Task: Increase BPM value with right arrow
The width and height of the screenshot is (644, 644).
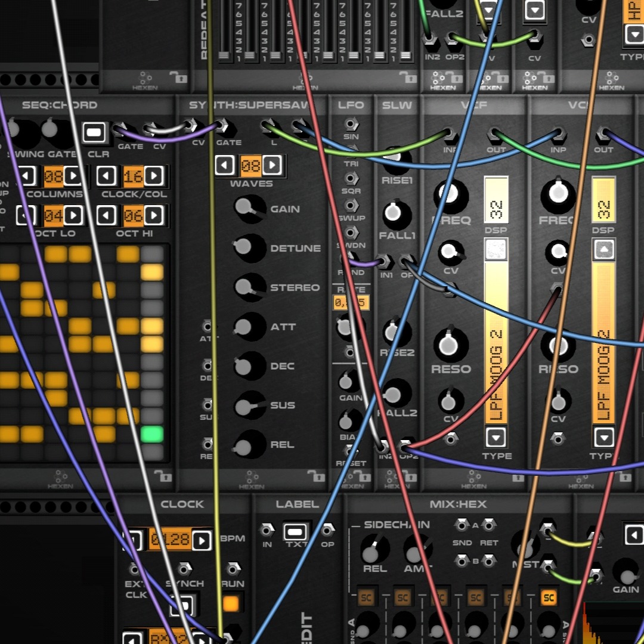Action: pos(202,540)
